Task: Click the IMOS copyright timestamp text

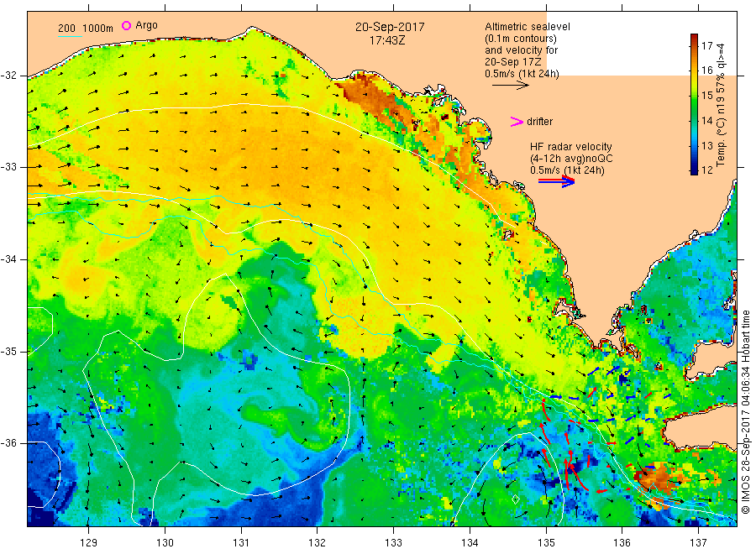Action: coord(745,412)
